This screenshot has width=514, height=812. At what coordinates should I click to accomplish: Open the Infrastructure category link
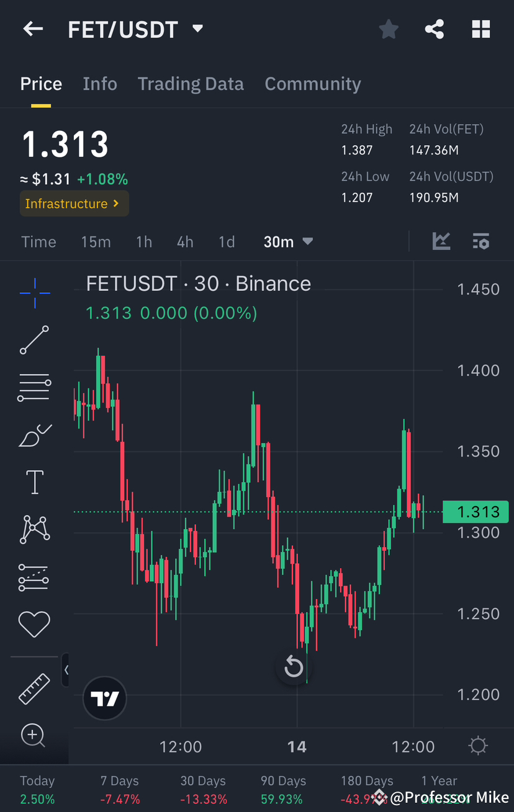[x=74, y=203]
